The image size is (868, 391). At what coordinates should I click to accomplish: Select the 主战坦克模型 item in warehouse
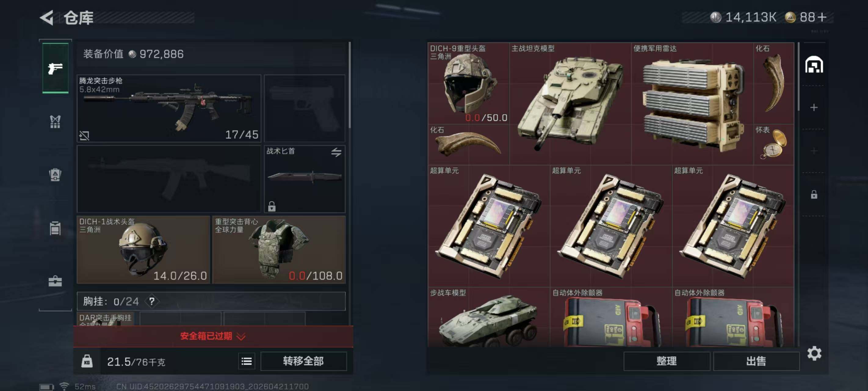(x=570, y=104)
